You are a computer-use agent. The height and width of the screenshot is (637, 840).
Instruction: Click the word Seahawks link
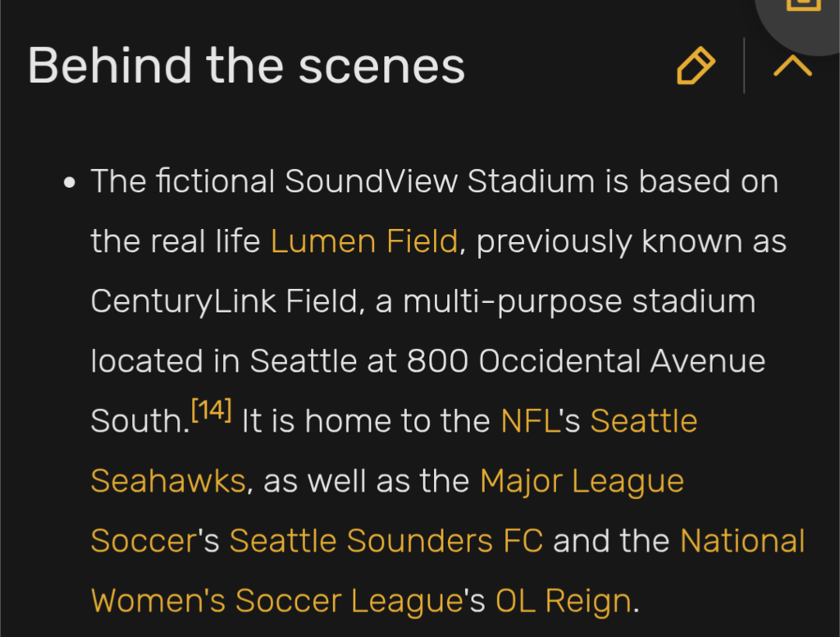[x=168, y=480]
